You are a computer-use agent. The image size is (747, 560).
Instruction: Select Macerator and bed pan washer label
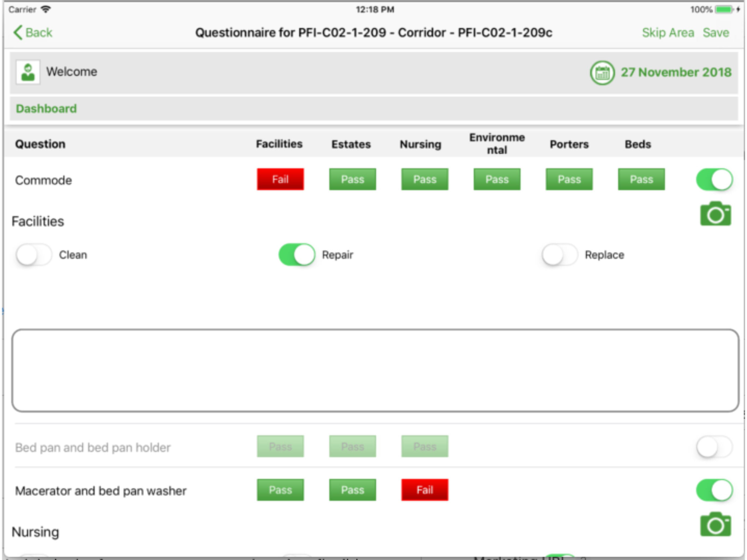point(101,491)
